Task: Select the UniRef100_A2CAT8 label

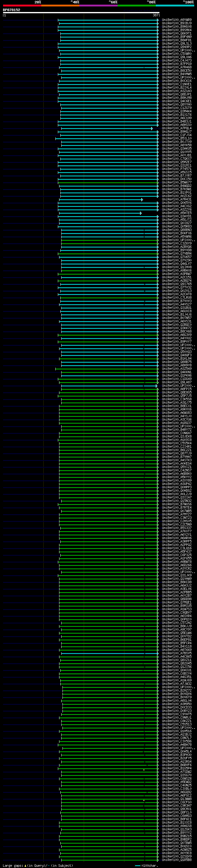Action: click(177, 294)
